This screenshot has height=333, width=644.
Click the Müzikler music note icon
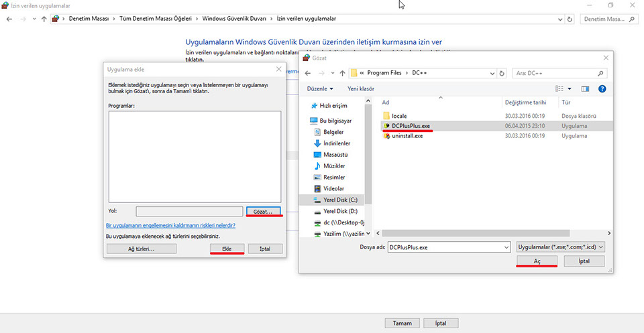[x=317, y=166]
